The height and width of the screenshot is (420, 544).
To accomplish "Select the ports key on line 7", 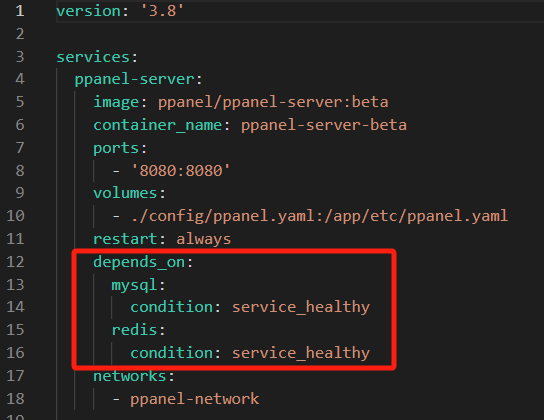I will [116, 148].
